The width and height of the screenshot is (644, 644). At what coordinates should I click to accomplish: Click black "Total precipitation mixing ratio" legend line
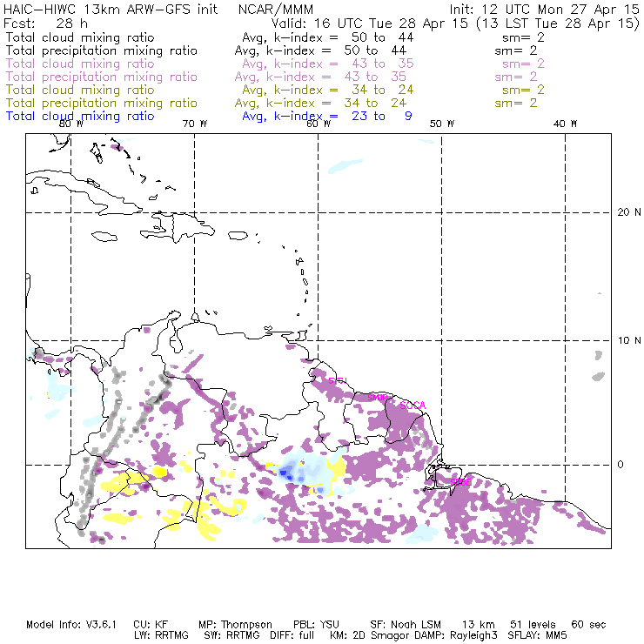pyautogui.click(x=102, y=51)
